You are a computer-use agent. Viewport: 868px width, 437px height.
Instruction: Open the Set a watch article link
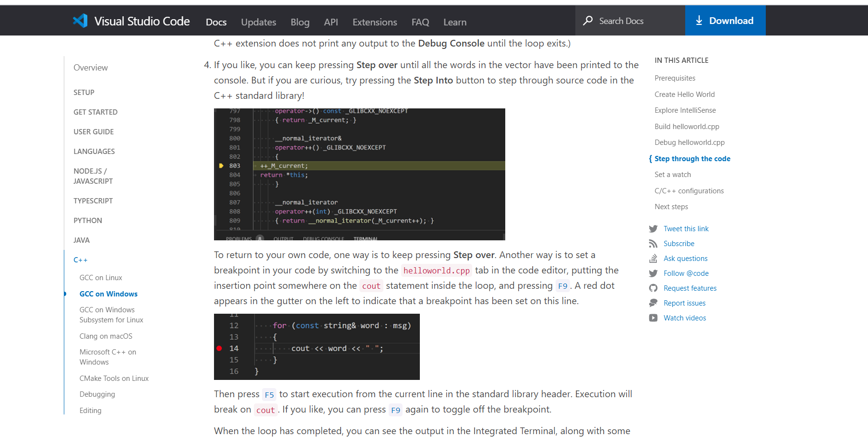(x=673, y=174)
